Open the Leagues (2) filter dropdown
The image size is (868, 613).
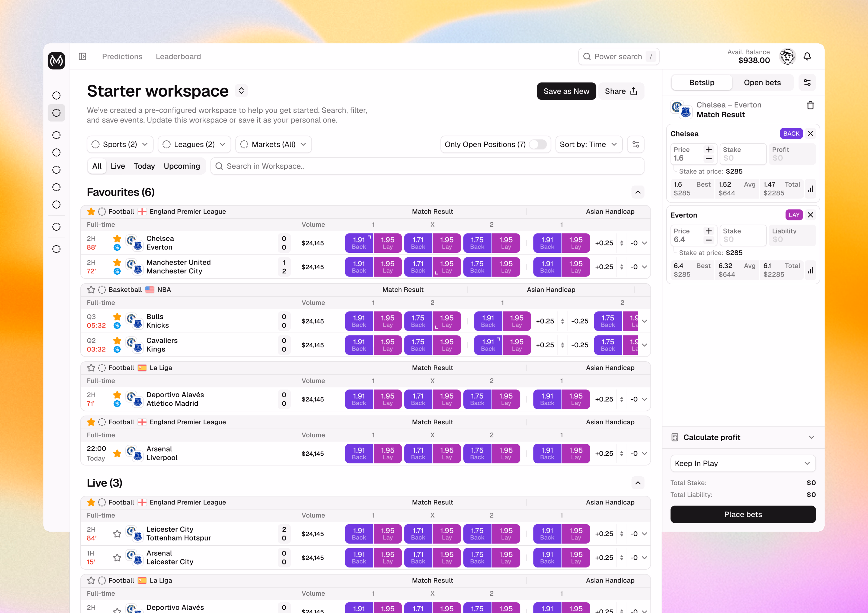point(194,144)
